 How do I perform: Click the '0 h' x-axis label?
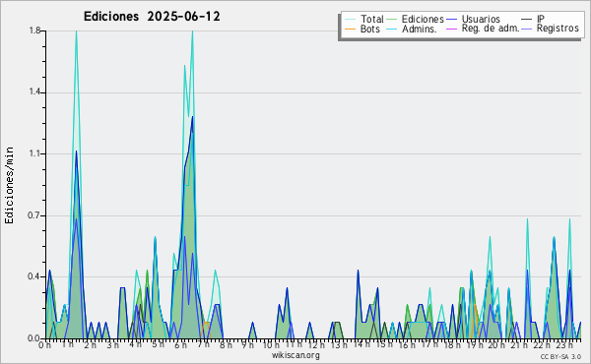[x=44, y=345]
